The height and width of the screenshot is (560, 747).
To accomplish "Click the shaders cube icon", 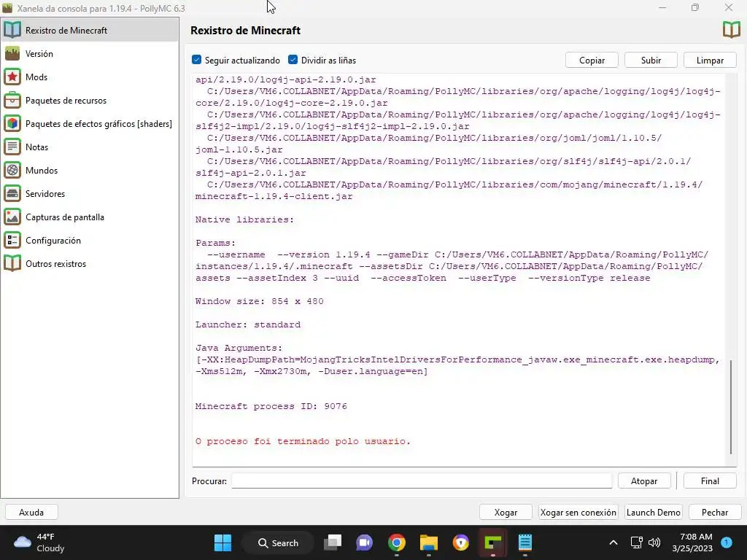I will 12,123.
